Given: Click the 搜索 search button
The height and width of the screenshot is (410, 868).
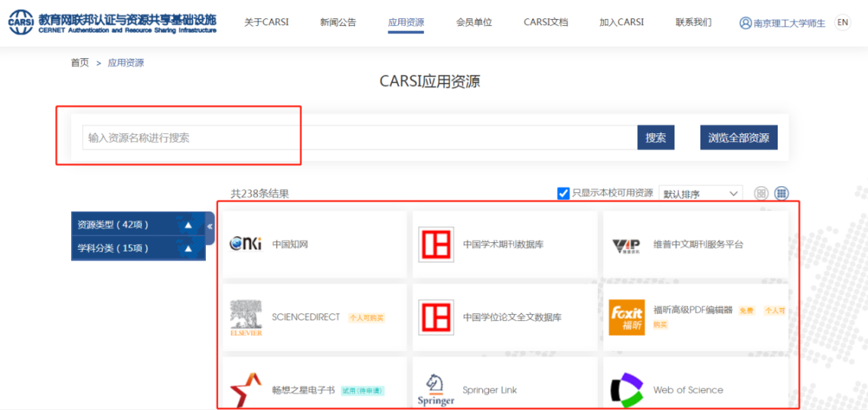Looking at the screenshot, I should (x=656, y=138).
